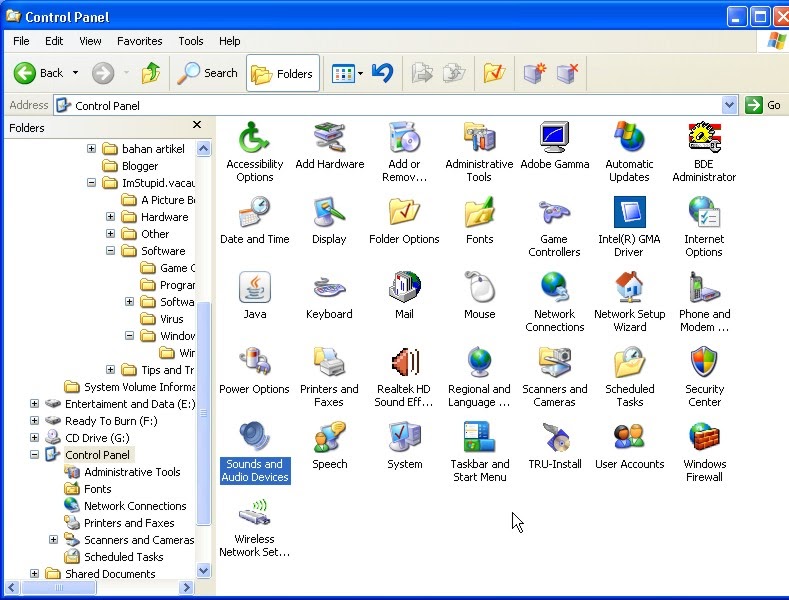Open Back button history dropdown
The width and height of the screenshot is (789, 600).
(x=75, y=73)
